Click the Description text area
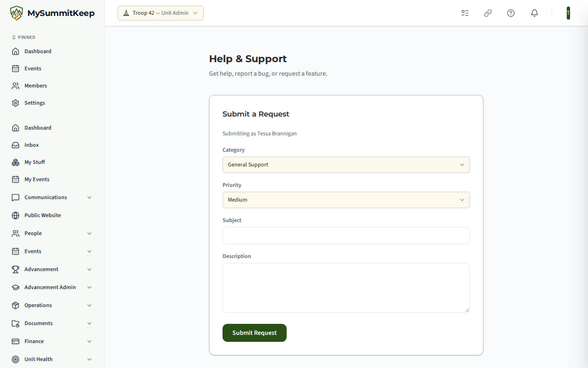 point(346,288)
